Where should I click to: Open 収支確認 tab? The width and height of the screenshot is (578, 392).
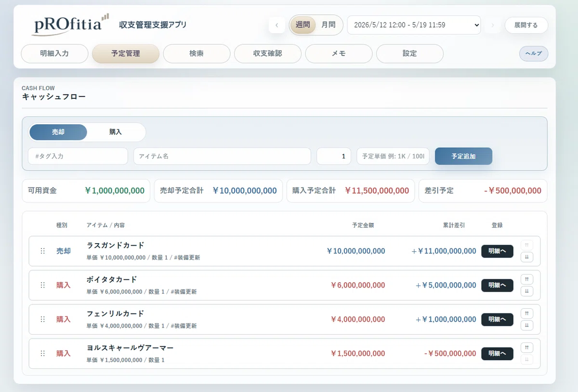[268, 54]
